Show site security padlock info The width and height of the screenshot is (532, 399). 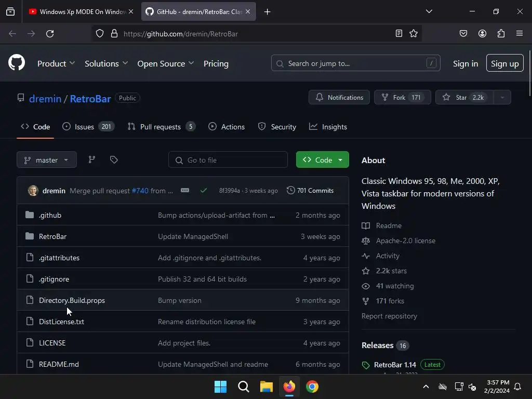pyautogui.click(x=114, y=34)
